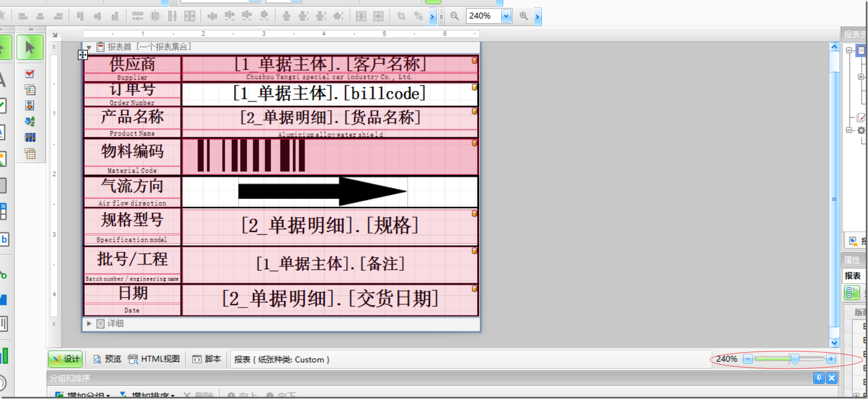
Task: Click the designer move handle cross icon
Action: click(x=83, y=55)
